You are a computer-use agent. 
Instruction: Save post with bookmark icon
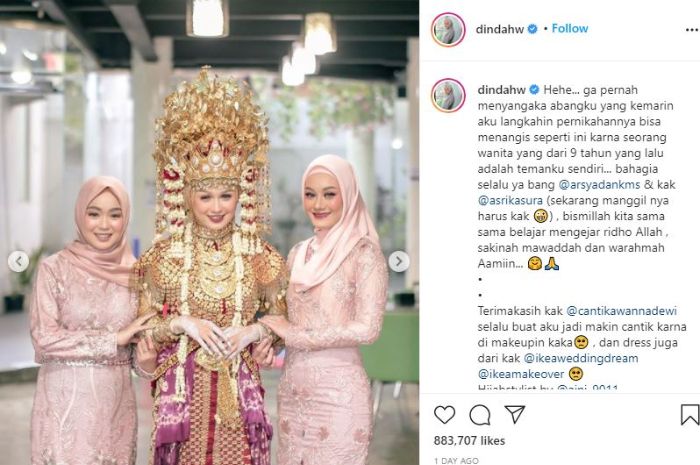tap(690, 415)
